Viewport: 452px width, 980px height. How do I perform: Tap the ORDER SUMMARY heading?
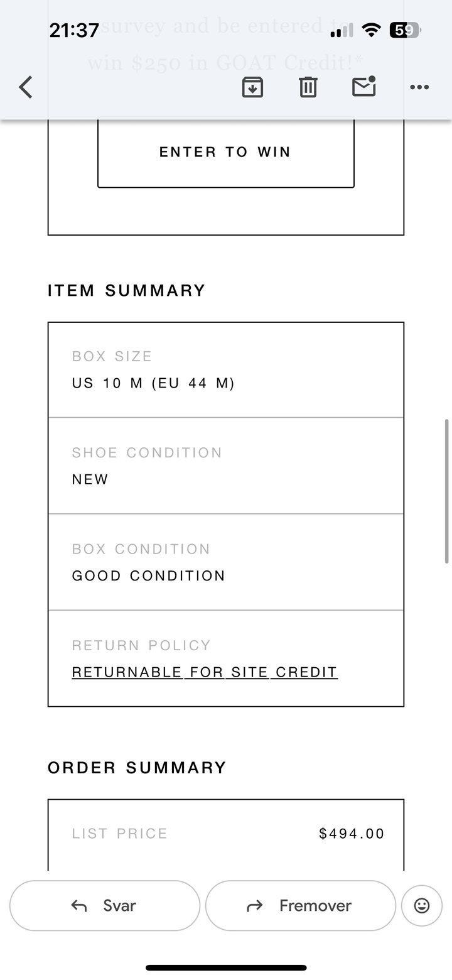(137, 768)
